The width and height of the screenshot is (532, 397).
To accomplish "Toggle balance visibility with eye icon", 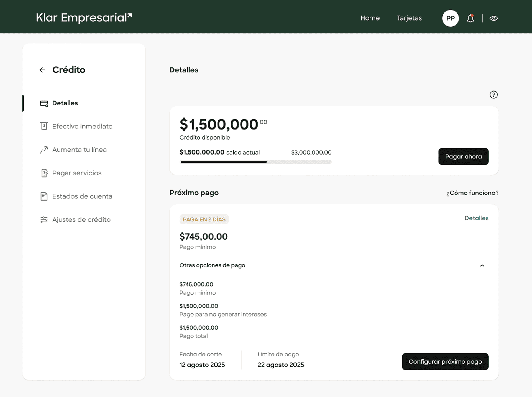I will tap(493, 18).
